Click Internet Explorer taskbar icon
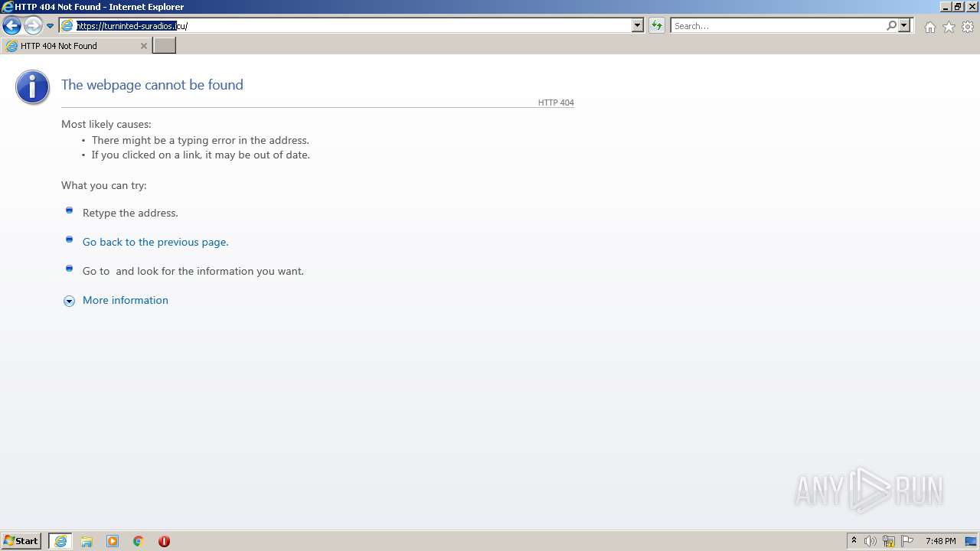Image resolution: width=980 pixels, height=551 pixels. click(60, 541)
